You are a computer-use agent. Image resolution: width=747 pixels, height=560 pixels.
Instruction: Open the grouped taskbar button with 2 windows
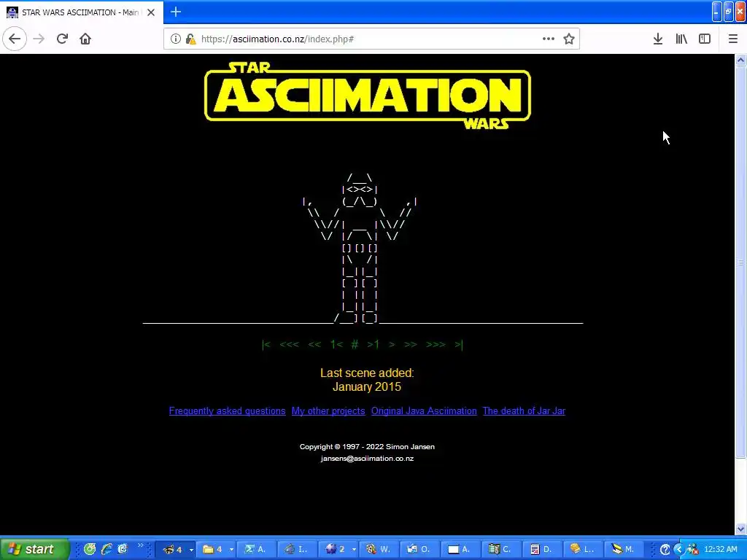(338, 550)
